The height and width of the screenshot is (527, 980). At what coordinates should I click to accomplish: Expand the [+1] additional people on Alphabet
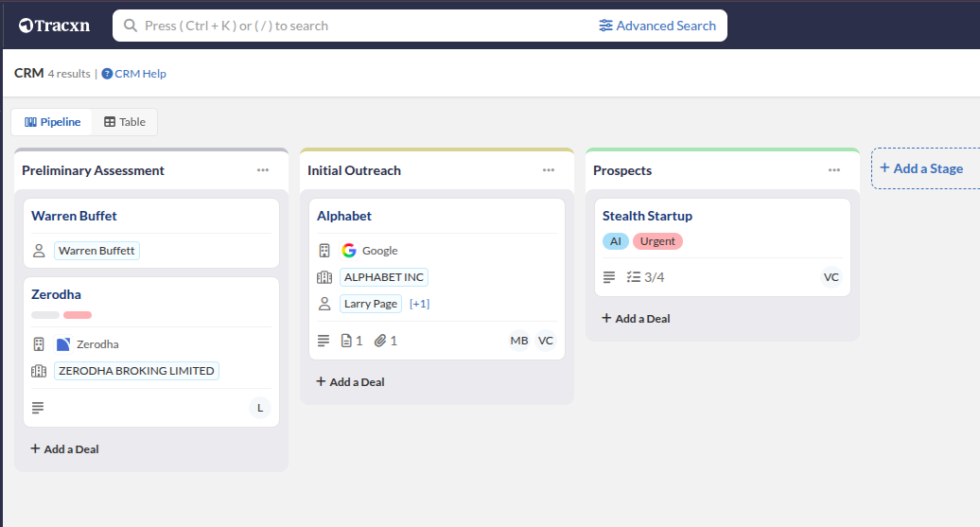419,304
